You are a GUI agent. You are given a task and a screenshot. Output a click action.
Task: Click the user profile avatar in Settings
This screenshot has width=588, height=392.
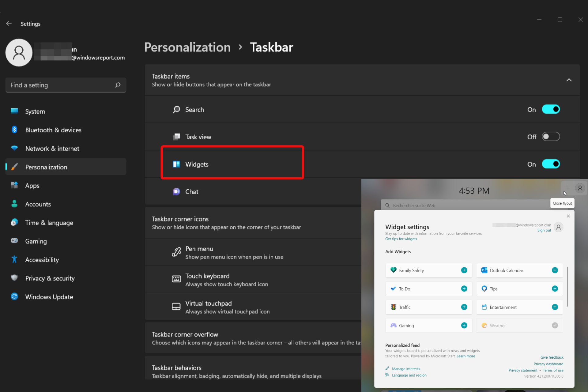tap(19, 52)
